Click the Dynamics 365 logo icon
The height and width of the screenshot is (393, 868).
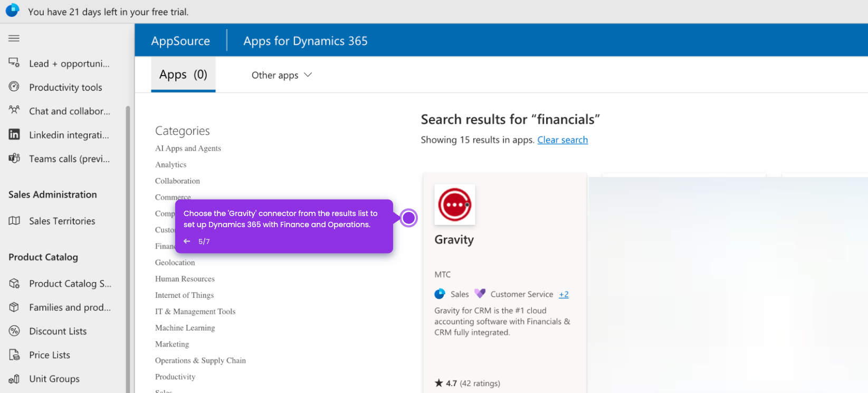(x=13, y=11)
